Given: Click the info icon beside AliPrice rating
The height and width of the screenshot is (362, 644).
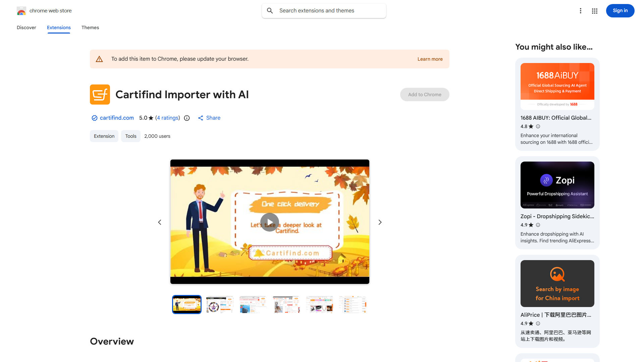Looking at the screenshot, I should (x=538, y=323).
